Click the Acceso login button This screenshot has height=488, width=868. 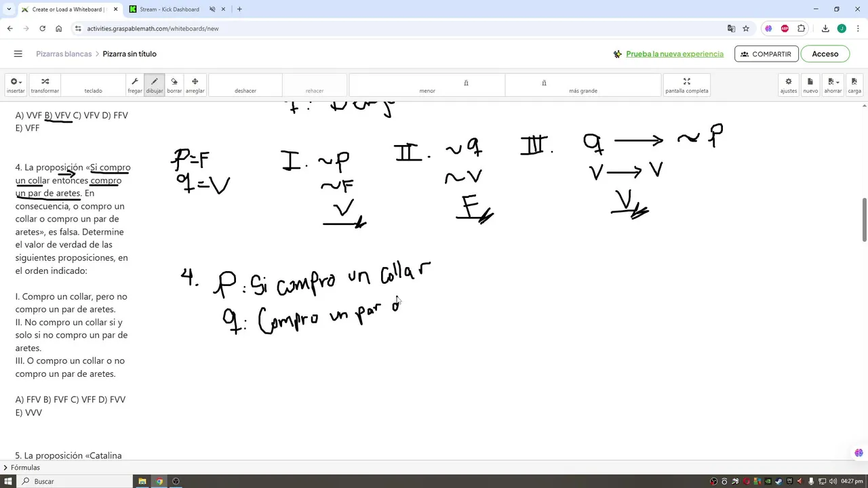[825, 54]
